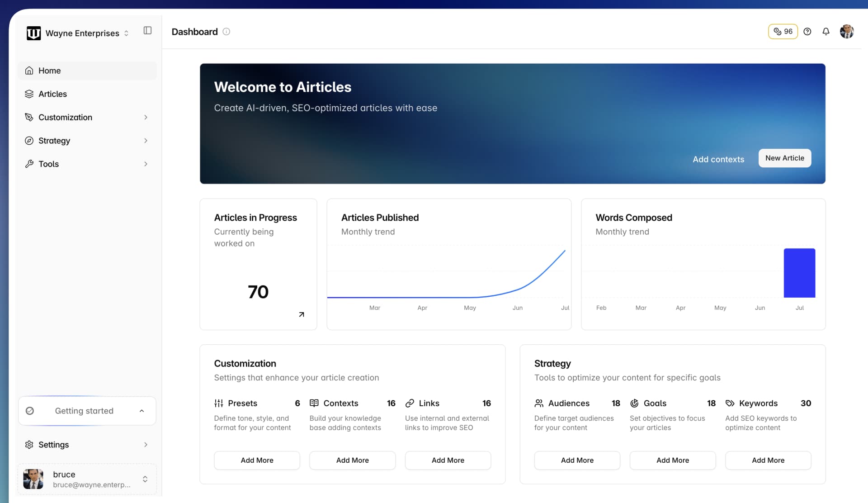Screen dimensions: 868x503
Task: Click Add contexts in the welcome banner
Action: [x=718, y=159]
